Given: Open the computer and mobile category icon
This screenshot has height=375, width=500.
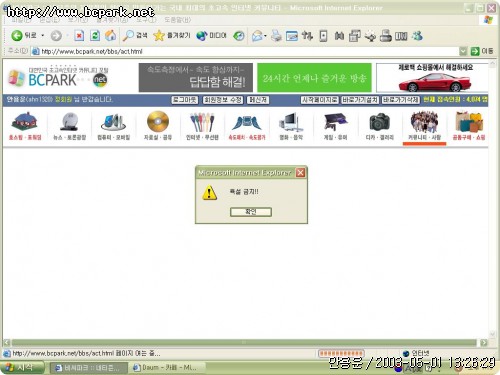Looking at the screenshot, I should coord(114,126).
